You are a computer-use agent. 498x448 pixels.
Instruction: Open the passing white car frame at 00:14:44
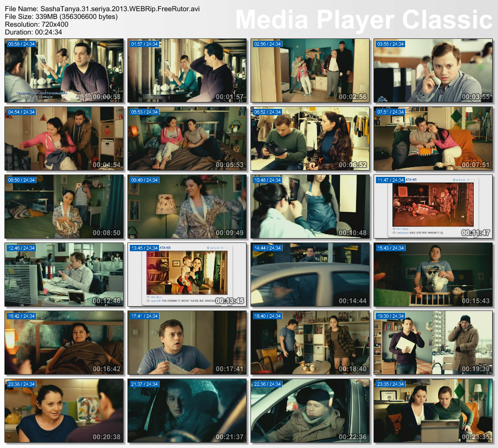tap(310, 275)
